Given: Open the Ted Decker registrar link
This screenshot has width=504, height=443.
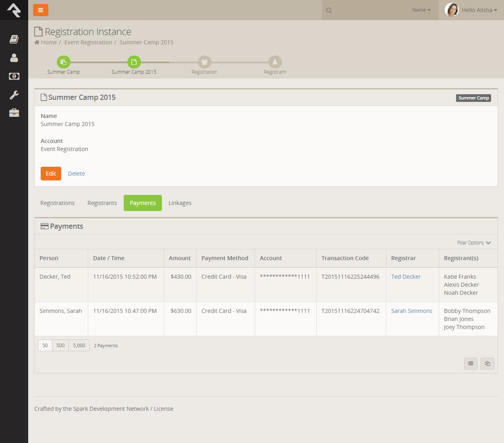Looking at the screenshot, I should (406, 277).
